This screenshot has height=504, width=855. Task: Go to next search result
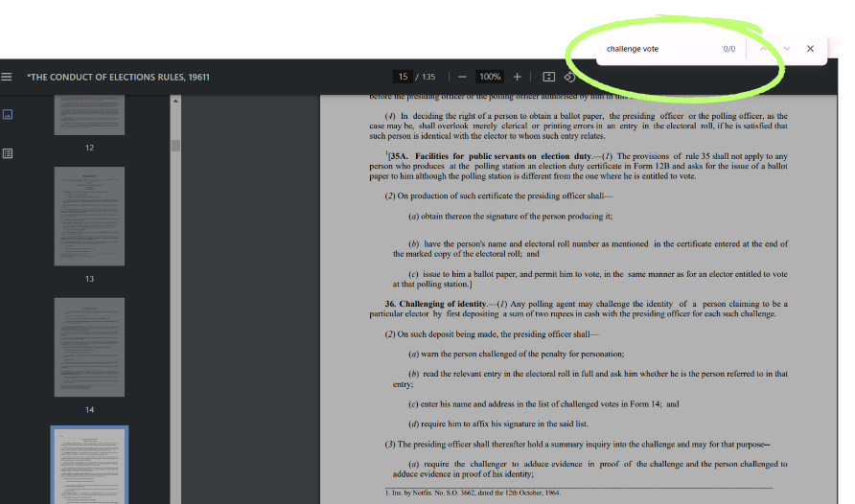pyautogui.click(x=787, y=49)
